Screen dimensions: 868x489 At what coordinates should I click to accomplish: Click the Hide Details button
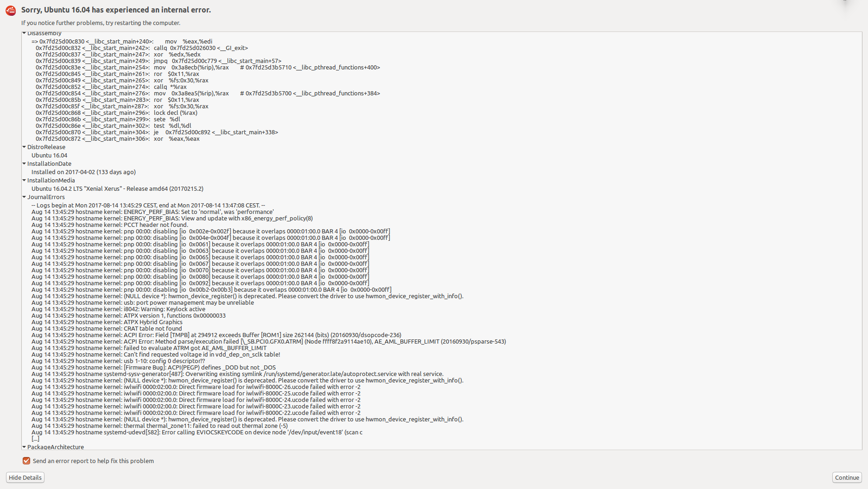point(25,477)
